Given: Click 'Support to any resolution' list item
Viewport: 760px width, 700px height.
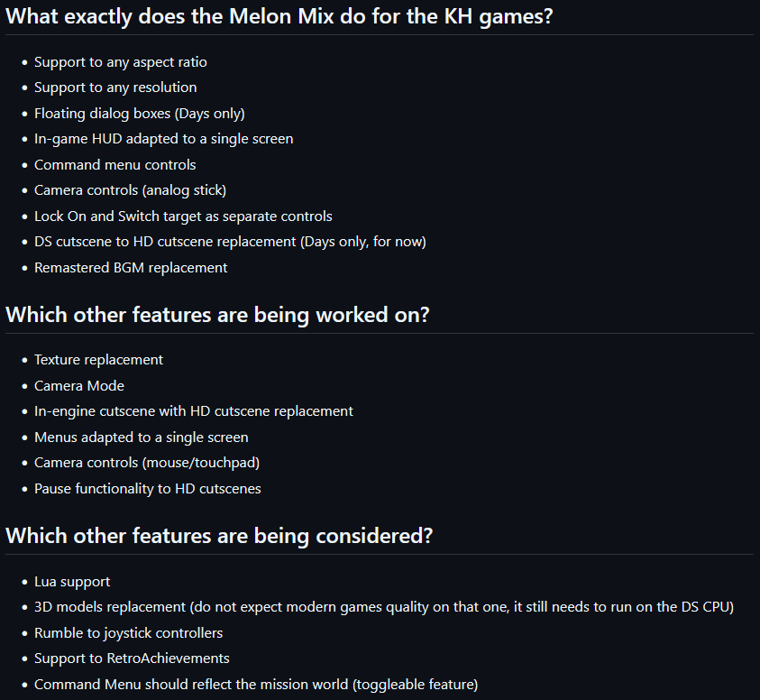Looking at the screenshot, I should tap(115, 87).
